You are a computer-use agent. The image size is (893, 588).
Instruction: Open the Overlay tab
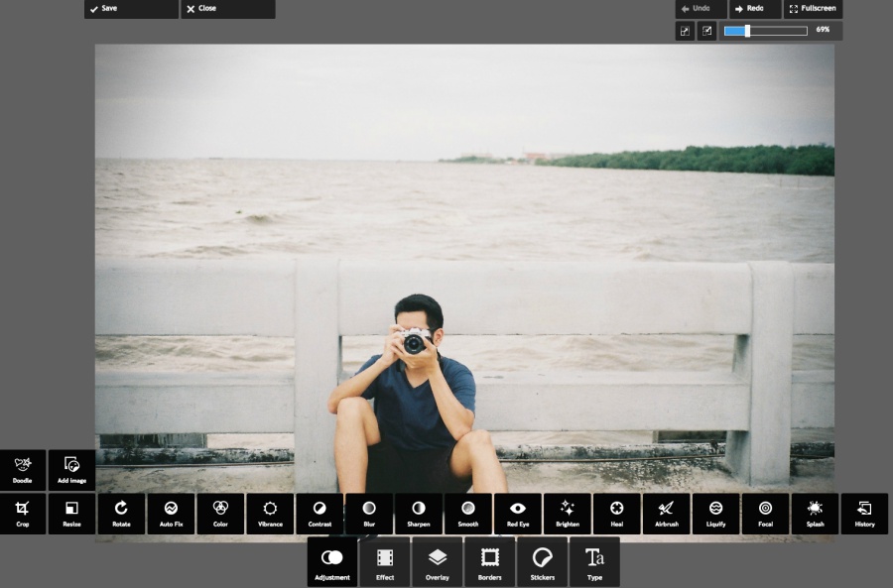pyautogui.click(x=438, y=562)
